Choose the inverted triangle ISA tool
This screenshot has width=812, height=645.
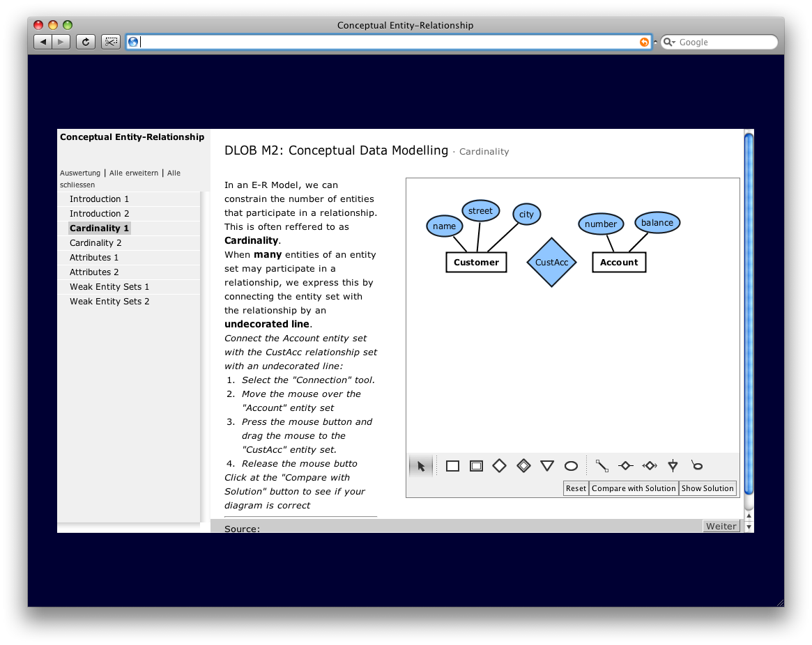point(547,466)
